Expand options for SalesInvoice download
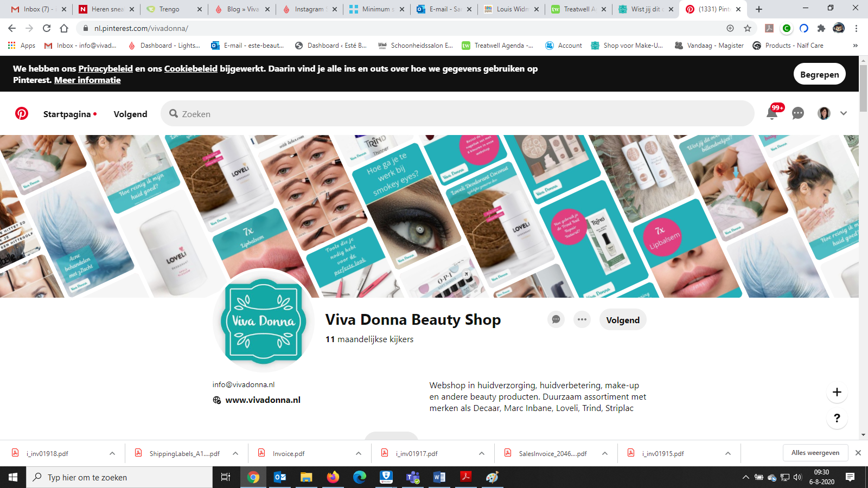 coord(605,453)
